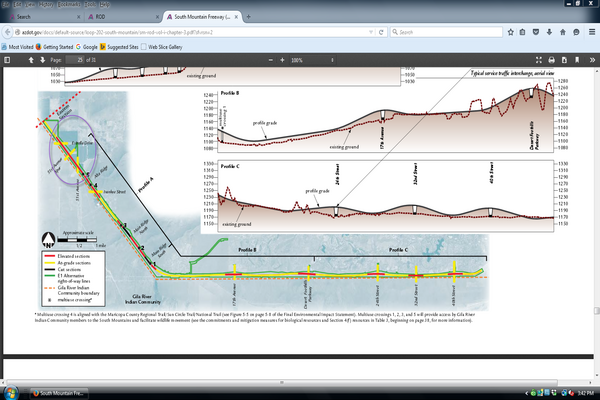The height and width of the screenshot is (400, 600).
Task: Download the PDF file
Action: tap(564, 61)
